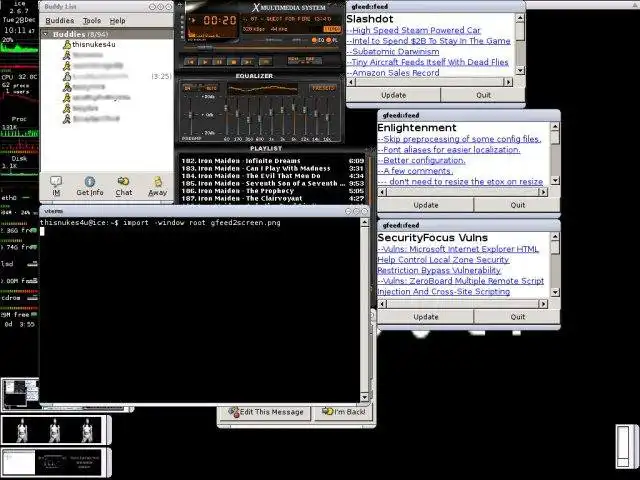Stop playback in XMMS player
Screen dimensions: 640x480
(233, 62)
